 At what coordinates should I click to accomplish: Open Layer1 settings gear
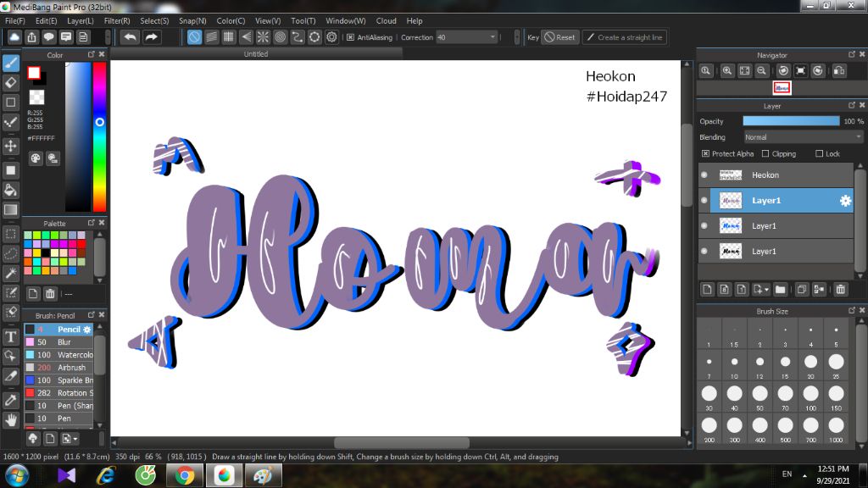click(x=845, y=201)
